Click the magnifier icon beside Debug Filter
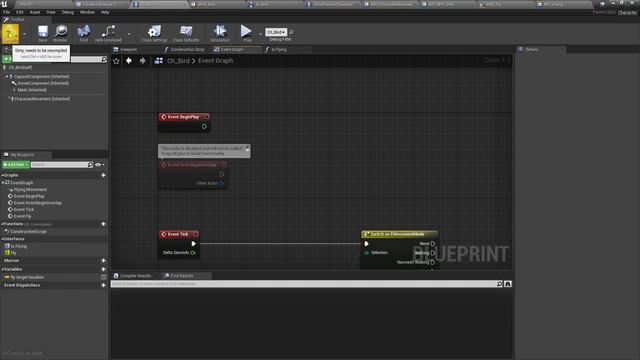Screen dimensions: 640x360 [x=291, y=32]
